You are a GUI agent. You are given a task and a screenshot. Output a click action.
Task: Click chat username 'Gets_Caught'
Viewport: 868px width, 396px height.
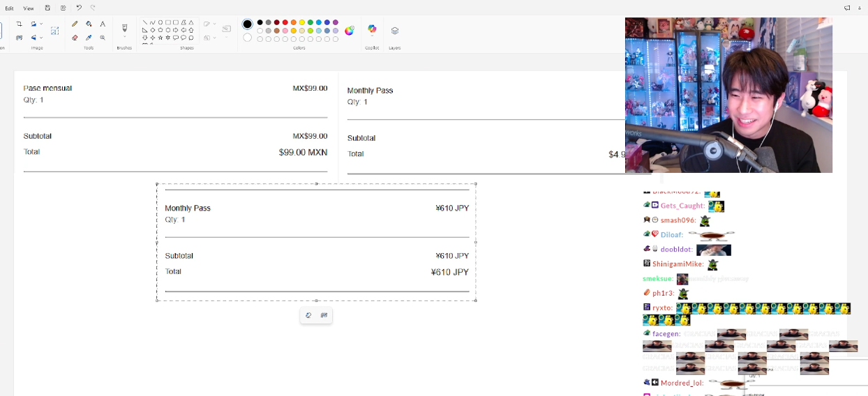click(682, 206)
